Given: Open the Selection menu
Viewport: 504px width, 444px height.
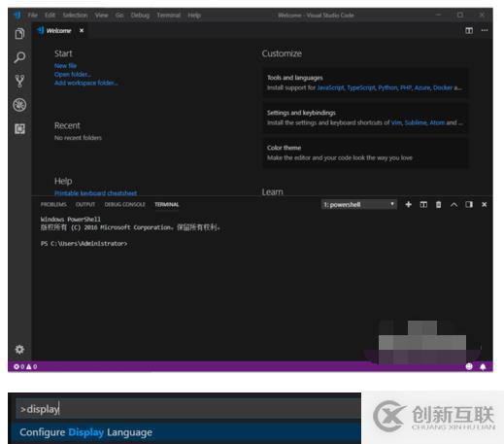Looking at the screenshot, I should tap(75, 15).
